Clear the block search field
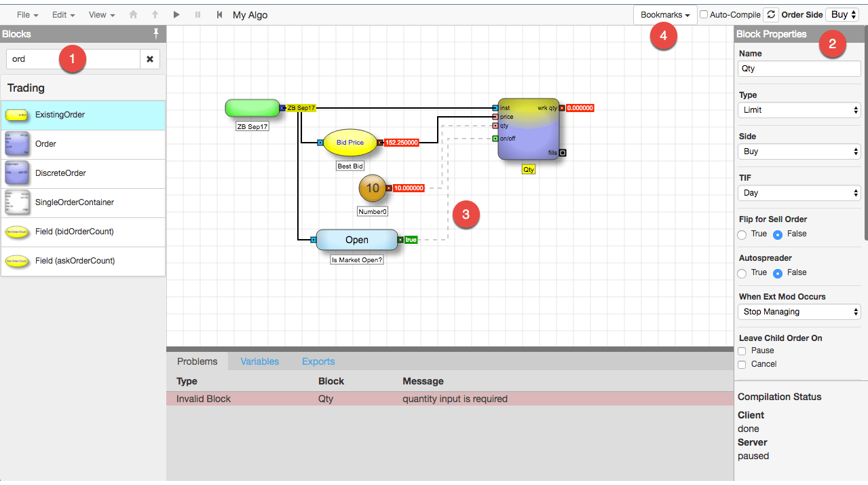The image size is (868, 485). pyautogui.click(x=150, y=59)
